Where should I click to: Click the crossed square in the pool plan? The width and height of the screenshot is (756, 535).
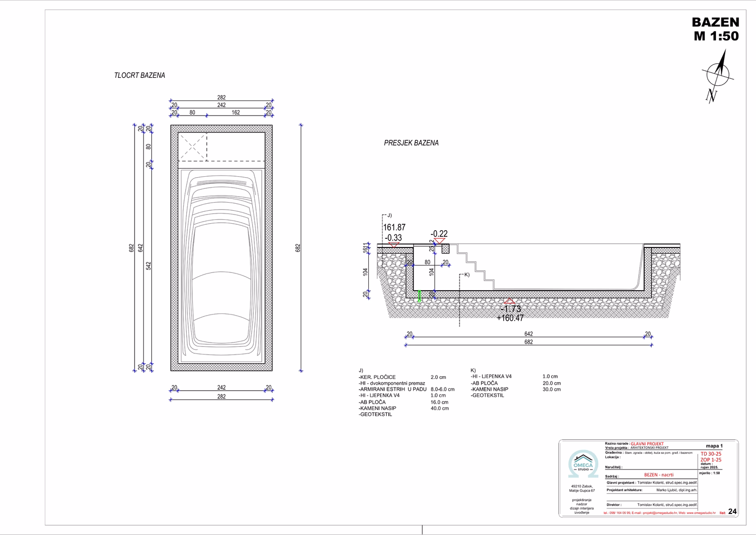pyautogui.click(x=192, y=146)
